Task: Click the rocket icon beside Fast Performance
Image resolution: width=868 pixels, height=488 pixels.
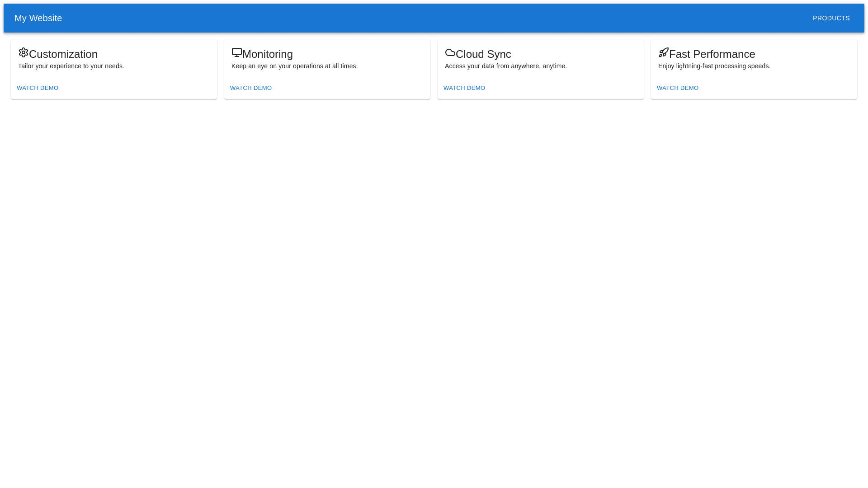Action: point(664,52)
